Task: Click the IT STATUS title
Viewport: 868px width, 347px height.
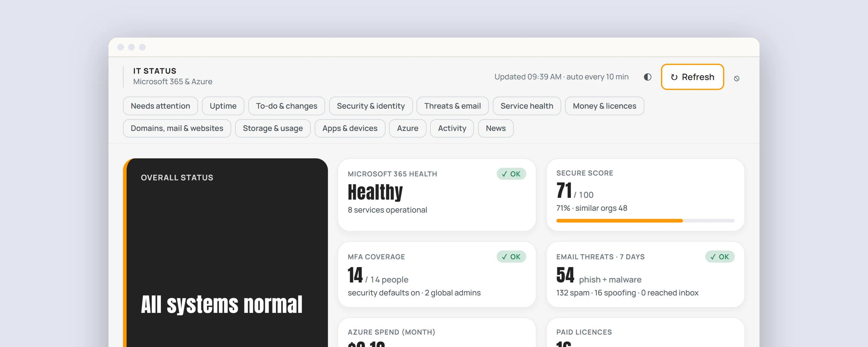Action: [x=155, y=71]
